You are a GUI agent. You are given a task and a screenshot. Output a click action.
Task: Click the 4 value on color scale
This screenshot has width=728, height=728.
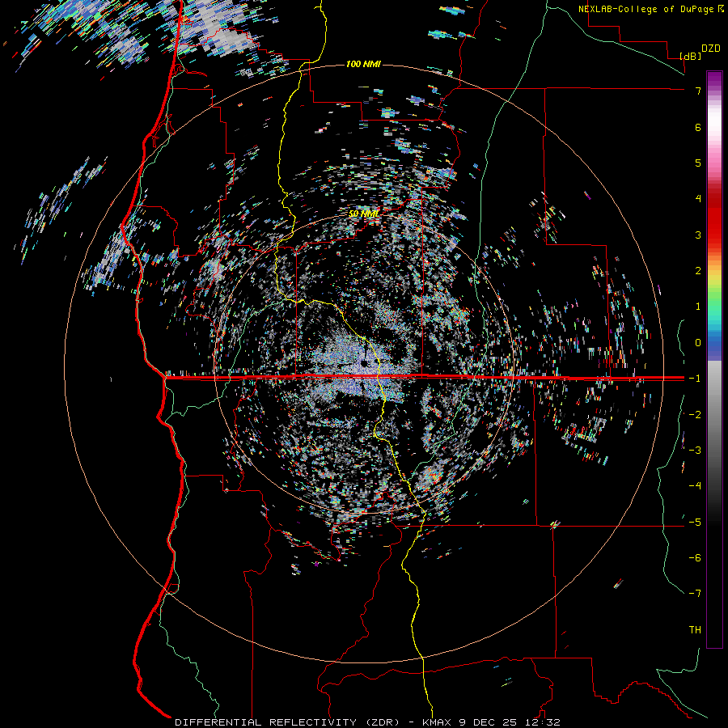pyautogui.click(x=698, y=199)
